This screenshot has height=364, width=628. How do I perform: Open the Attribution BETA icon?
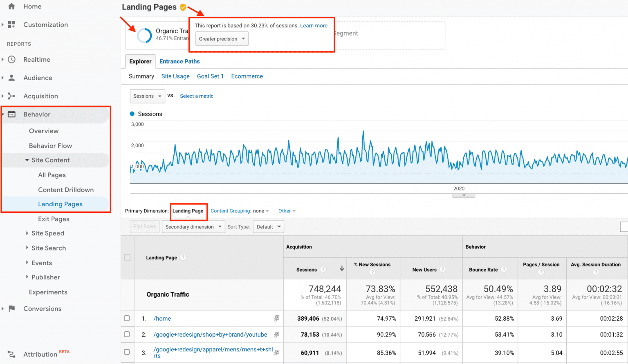(12, 354)
